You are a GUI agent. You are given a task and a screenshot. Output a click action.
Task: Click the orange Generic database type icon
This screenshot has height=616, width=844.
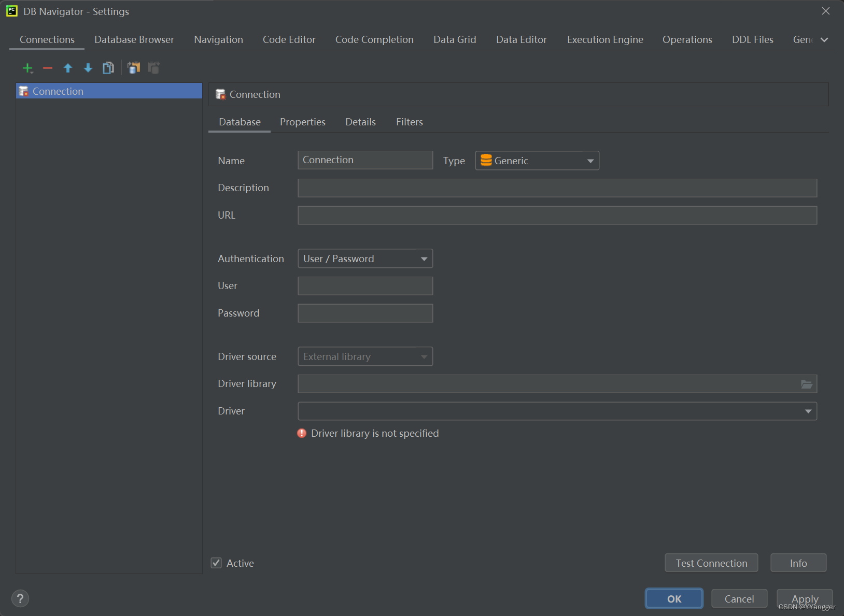[x=486, y=160]
